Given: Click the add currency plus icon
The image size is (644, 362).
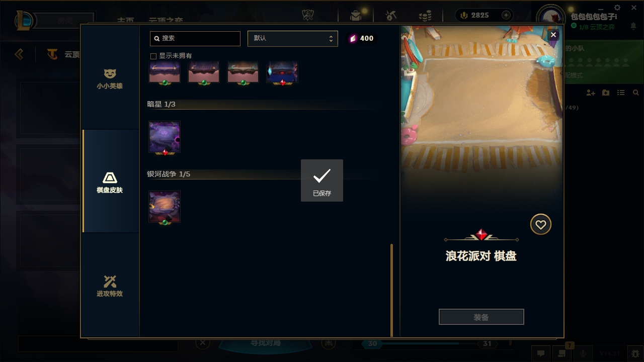Looking at the screenshot, I should [x=506, y=15].
